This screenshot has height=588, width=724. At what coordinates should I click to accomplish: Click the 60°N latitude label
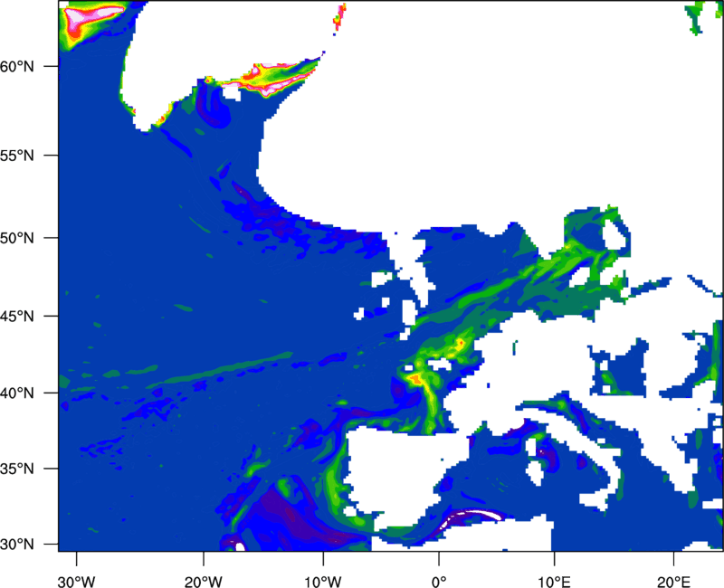pyautogui.click(x=17, y=66)
